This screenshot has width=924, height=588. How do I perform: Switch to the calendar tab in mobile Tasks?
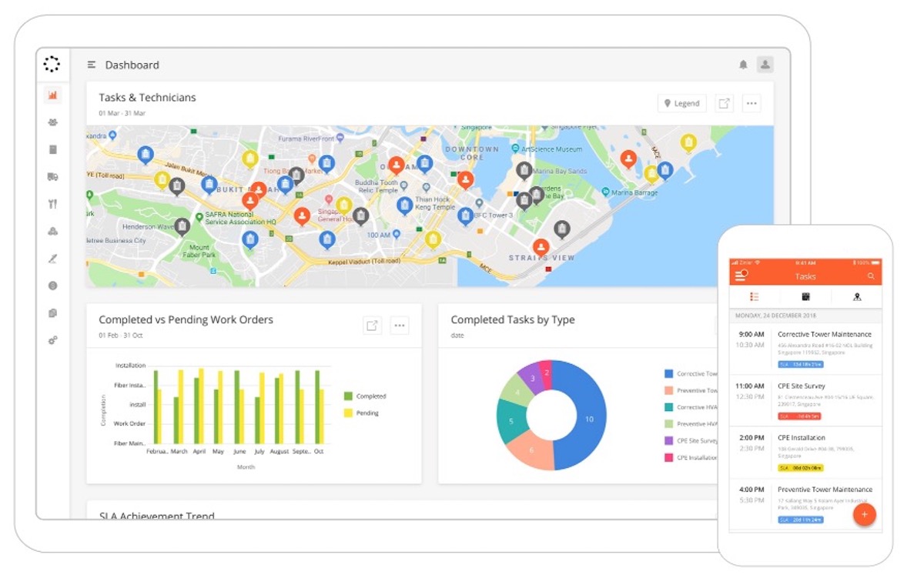805,296
